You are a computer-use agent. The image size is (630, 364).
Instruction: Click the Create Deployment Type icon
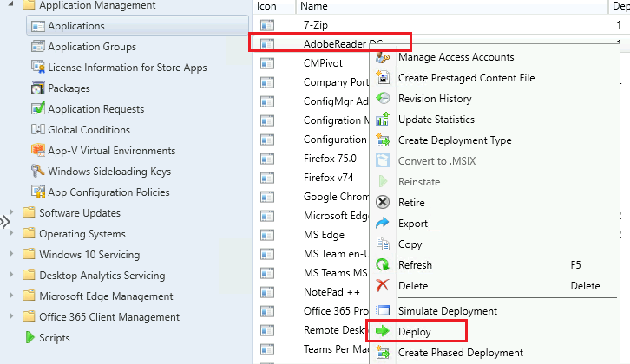pos(383,140)
